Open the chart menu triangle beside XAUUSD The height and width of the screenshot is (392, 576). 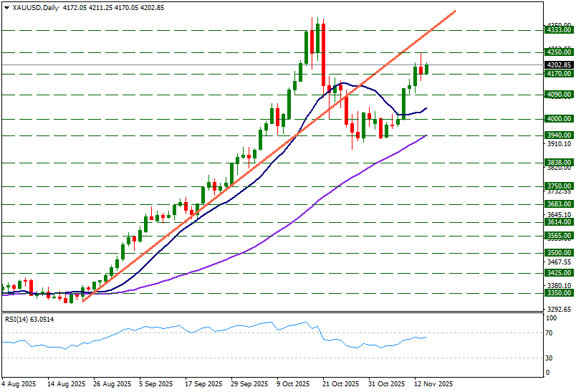[x=6, y=8]
